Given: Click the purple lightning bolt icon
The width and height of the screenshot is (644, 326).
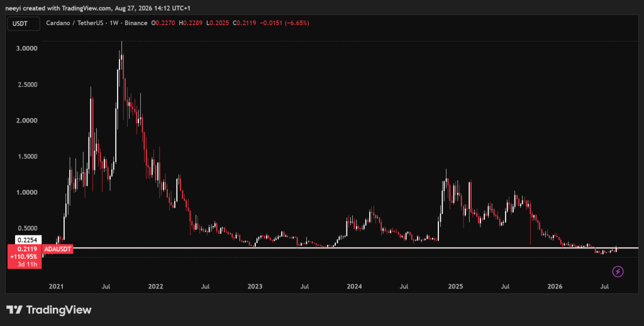Looking at the screenshot, I should coord(618,271).
